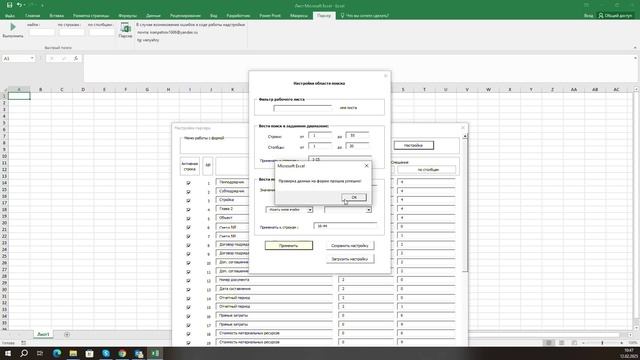Open Task View on the taskbar
This screenshot has width=640, height=360.
click(x=40, y=353)
